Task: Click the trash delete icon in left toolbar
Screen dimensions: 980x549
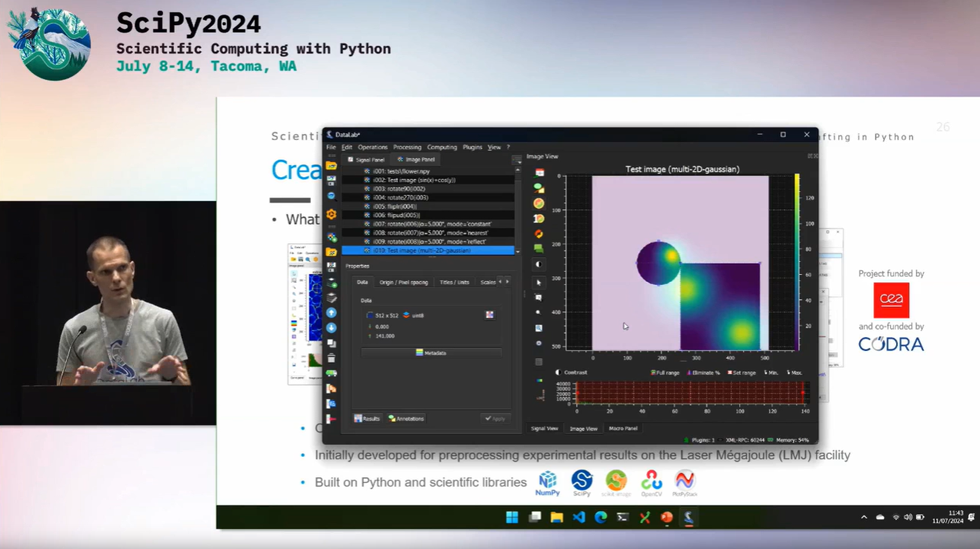Action: click(x=331, y=358)
